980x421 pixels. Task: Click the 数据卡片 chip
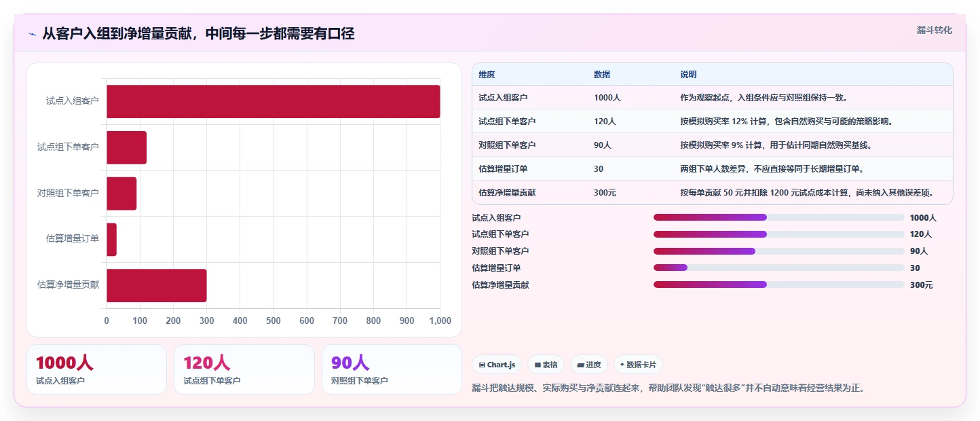(x=638, y=365)
